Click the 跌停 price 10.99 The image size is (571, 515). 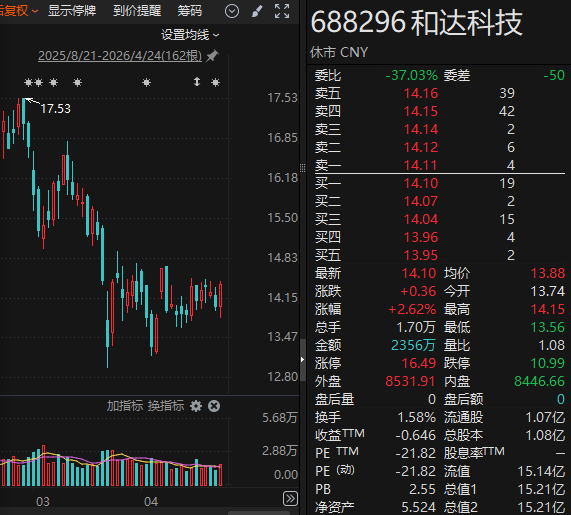pos(548,363)
